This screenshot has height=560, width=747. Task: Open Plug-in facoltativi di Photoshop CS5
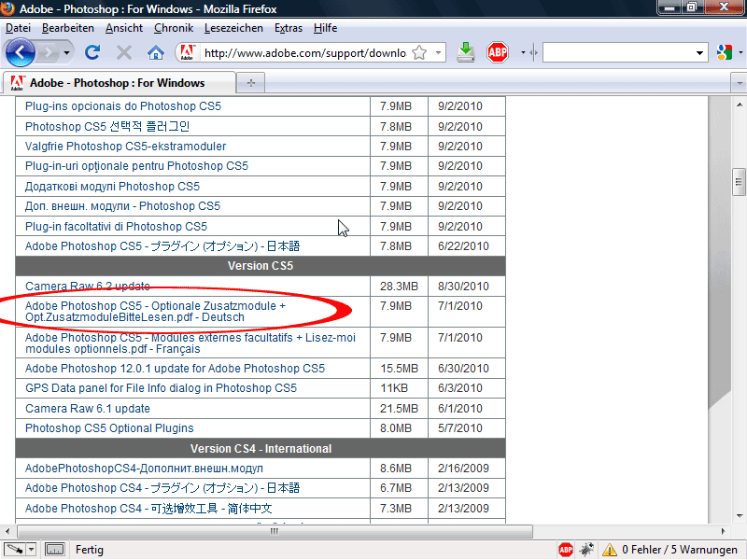coord(116,226)
